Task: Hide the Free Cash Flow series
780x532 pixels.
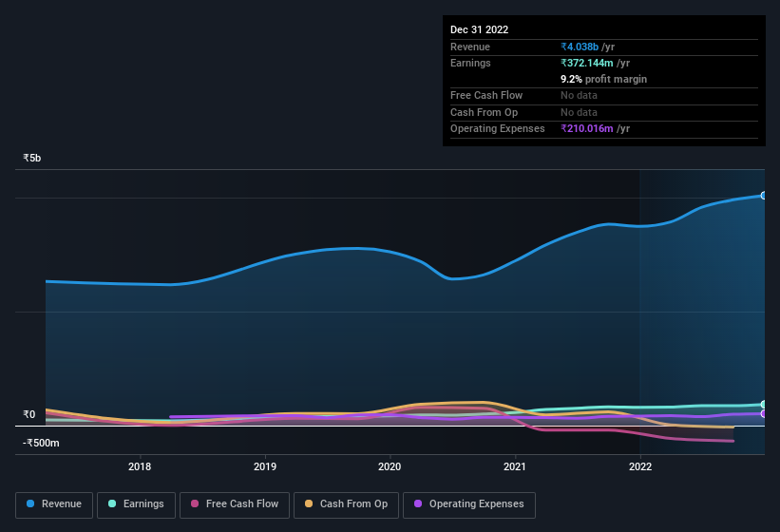Action: [x=235, y=505]
